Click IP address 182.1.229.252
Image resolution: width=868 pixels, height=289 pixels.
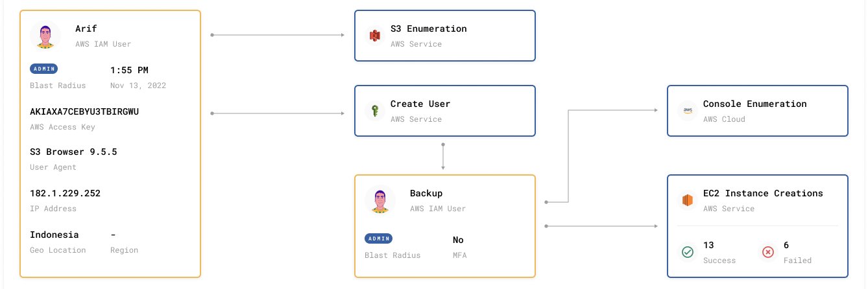click(x=65, y=193)
